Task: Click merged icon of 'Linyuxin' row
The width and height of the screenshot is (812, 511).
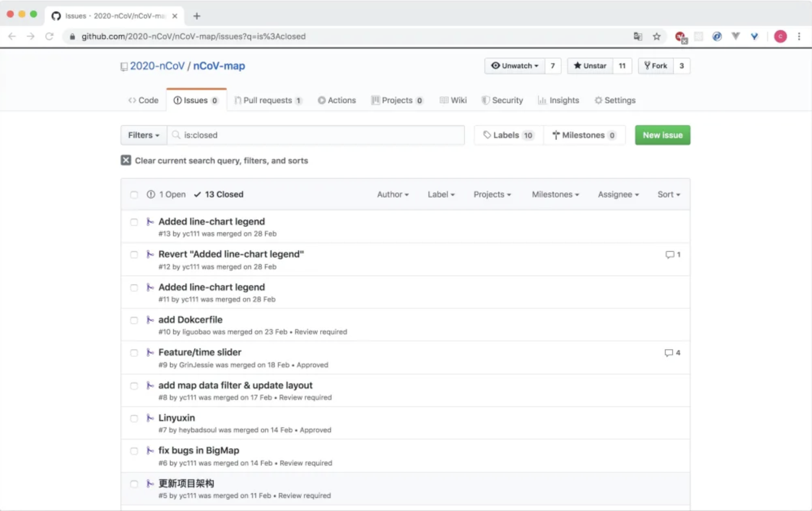Action: tap(150, 418)
